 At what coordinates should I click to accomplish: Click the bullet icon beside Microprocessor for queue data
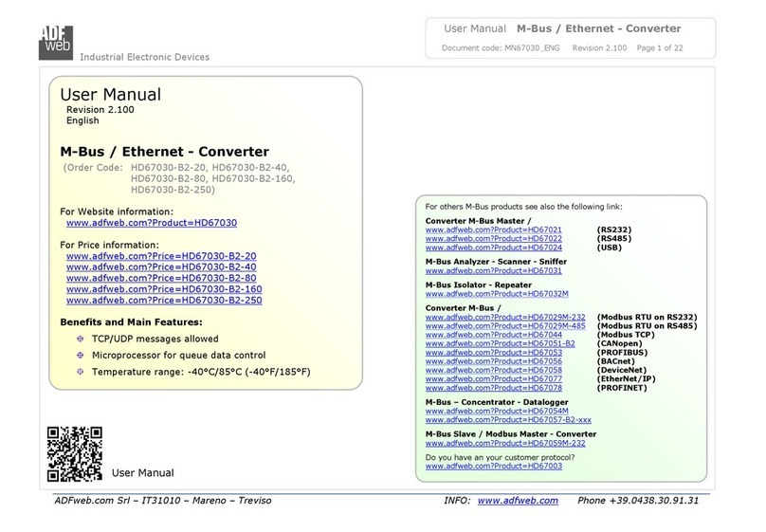[x=81, y=356]
